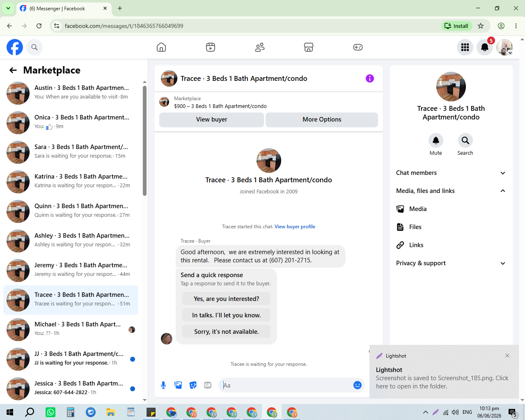Click the Install app button in address bar
The width and height of the screenshot is (525, 420).
coord(457,26)
